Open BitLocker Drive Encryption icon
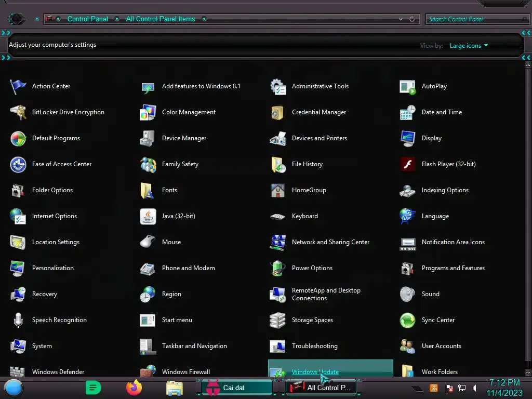Screen dimensions: 532x399 (18, 112)
